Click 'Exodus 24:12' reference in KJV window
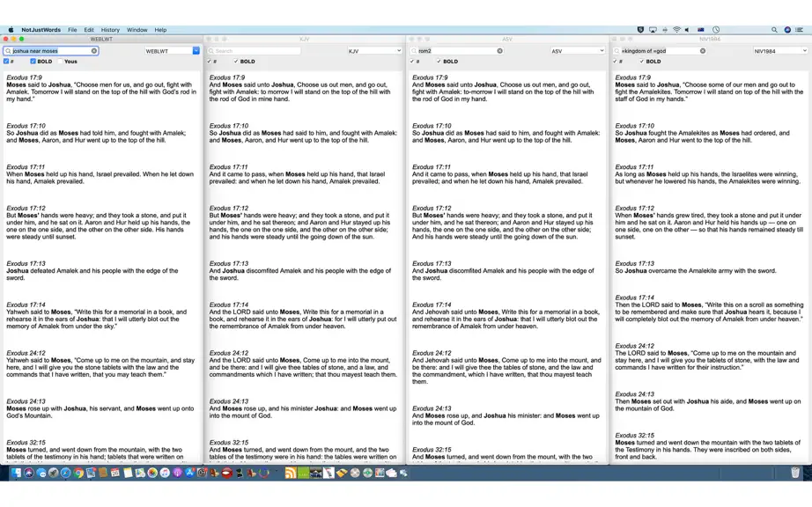Image resolution: width=812 pixels, height=507 pixels. pos(229,353)
